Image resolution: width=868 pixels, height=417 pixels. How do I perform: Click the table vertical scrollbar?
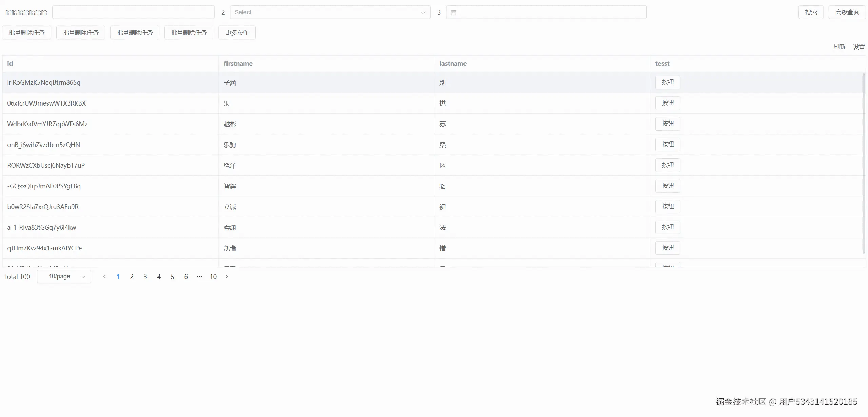863,163
